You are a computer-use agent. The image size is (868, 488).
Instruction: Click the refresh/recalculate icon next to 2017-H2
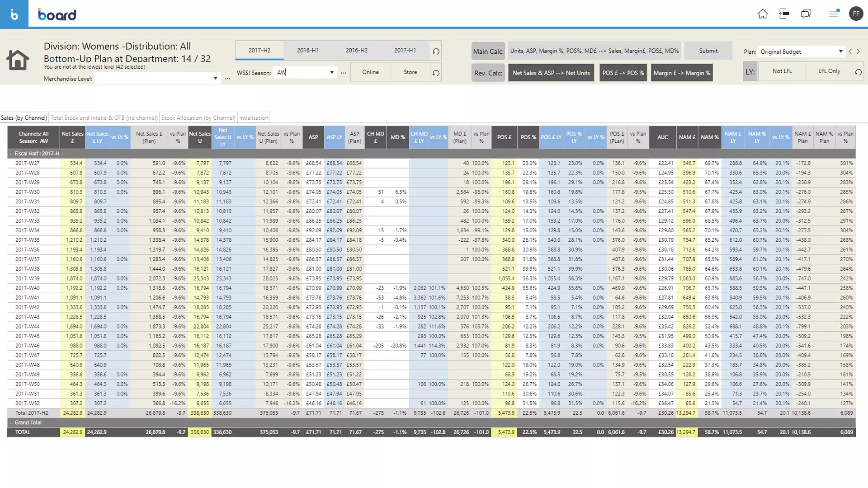tap(436, 51)
